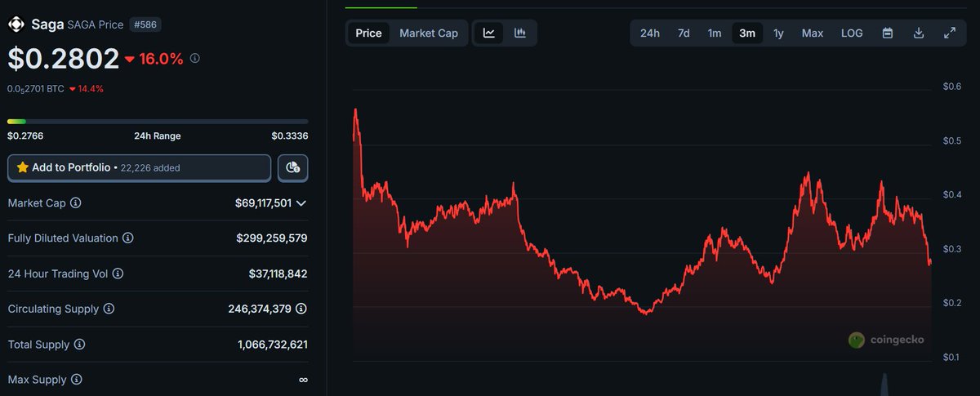
Task: Switch to candlestick chart view icon
Action: [519, 33]
